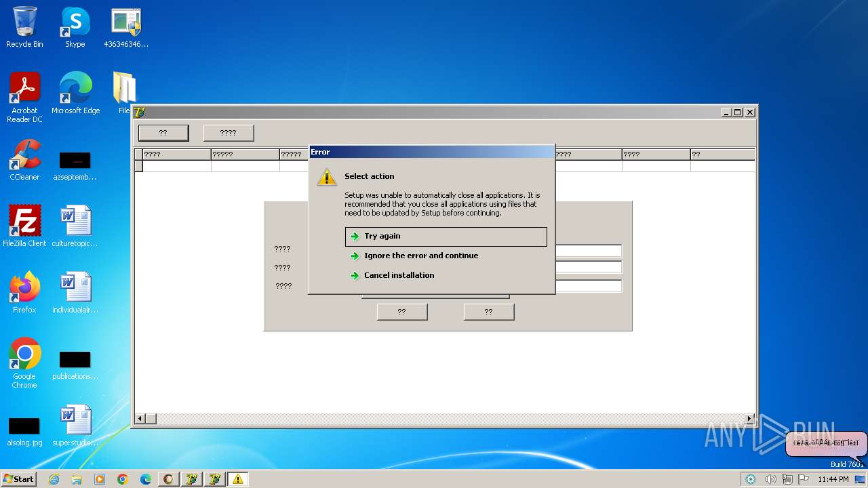This screenshot has width=868, height=488.
Task: Click the right '??' button below the form
Action: pyautogui.click(x=489, y=312)
